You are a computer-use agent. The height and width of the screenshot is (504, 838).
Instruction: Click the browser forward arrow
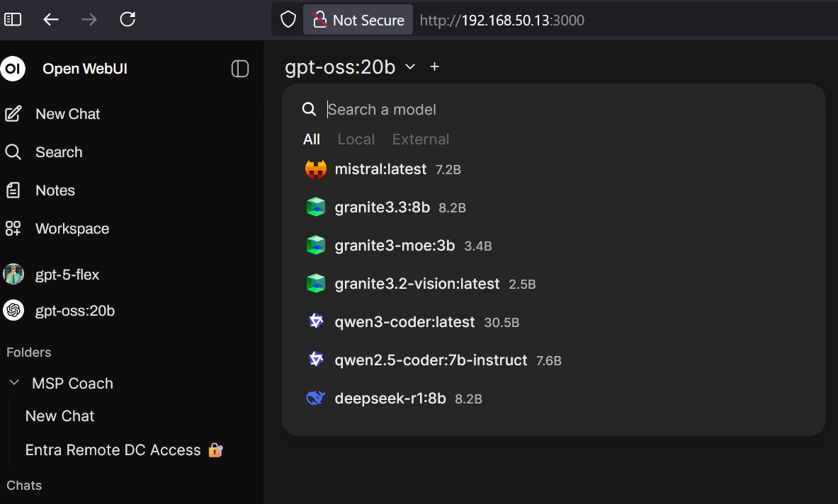click(89, 20)
